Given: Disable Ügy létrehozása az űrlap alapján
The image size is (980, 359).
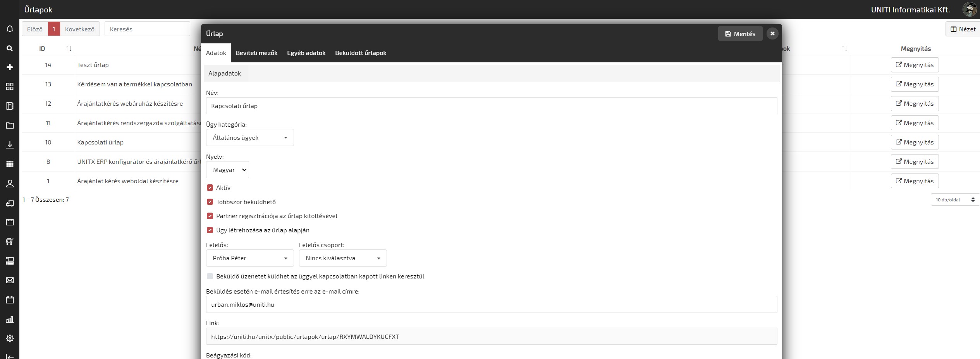Looking at the screenshot, I should pyautogui.click(x=210, y=230).
